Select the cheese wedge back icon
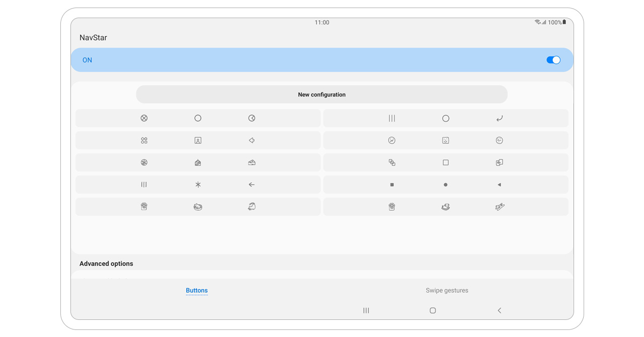This screenshot has width=644, height=337. (252, 162)
